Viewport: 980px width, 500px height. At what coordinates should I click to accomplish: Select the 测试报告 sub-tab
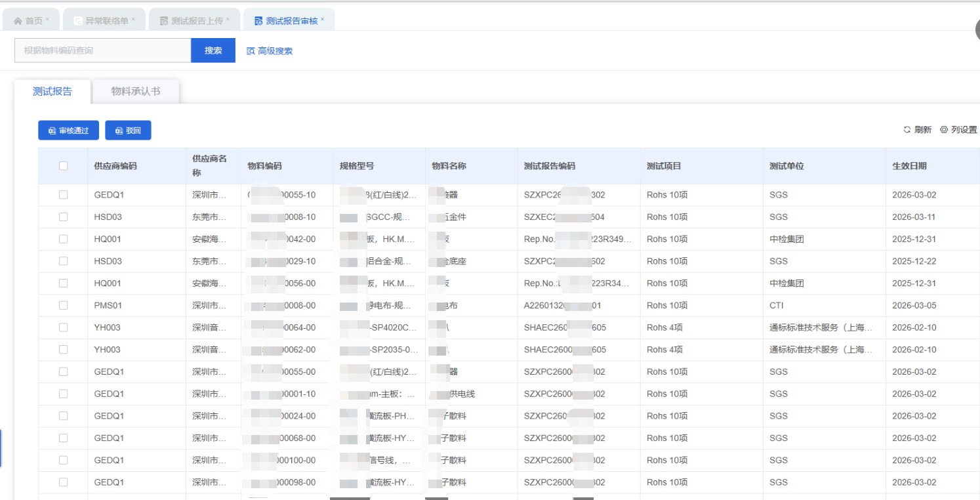click(x=52, y=91)
